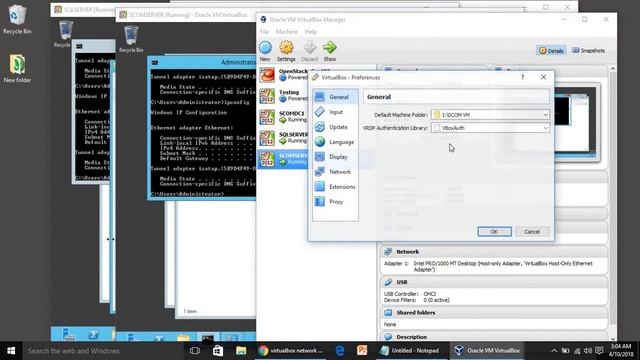
Task: Select Network in Preferences sidebar
Action: point(336,172)
